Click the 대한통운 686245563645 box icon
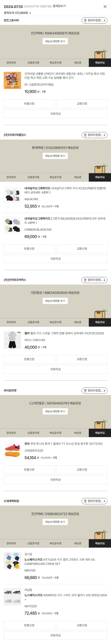 (100, 314)
